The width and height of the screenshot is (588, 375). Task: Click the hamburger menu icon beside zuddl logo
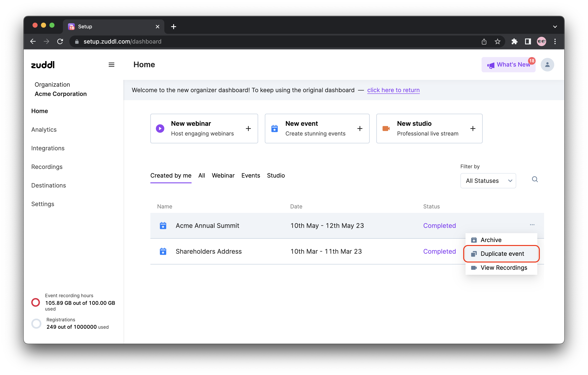111,65
